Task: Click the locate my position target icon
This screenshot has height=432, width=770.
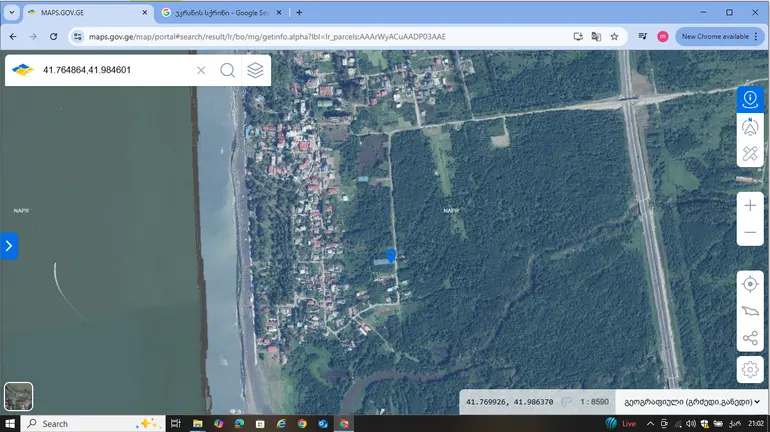Action: pos(750,284)
